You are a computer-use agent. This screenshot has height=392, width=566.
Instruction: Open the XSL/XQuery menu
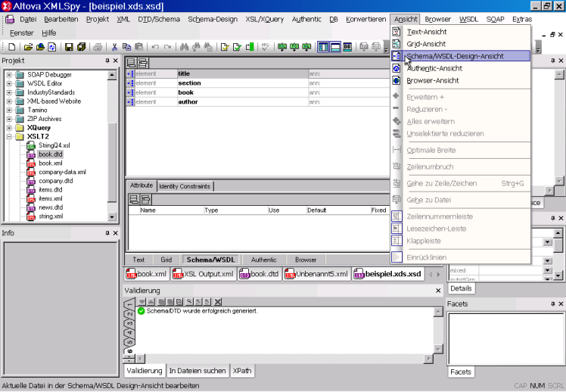265,19
